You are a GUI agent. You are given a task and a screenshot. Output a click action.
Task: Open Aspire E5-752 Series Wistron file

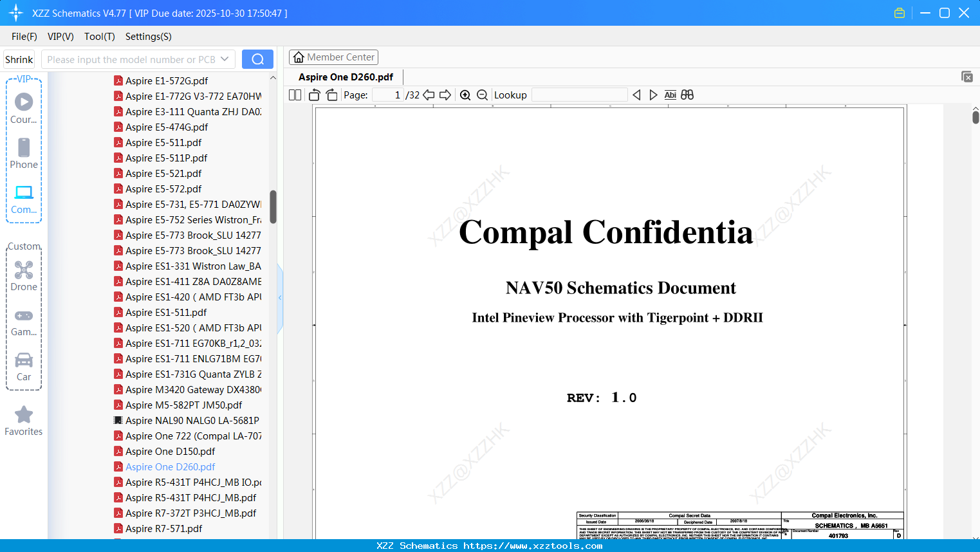click(x=187, y=219)
